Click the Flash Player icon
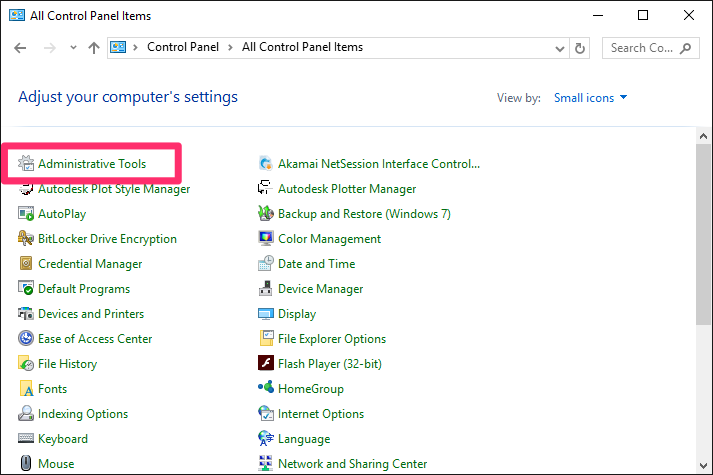The height and width of the screenshot is (475, 713). click(266, 363)
